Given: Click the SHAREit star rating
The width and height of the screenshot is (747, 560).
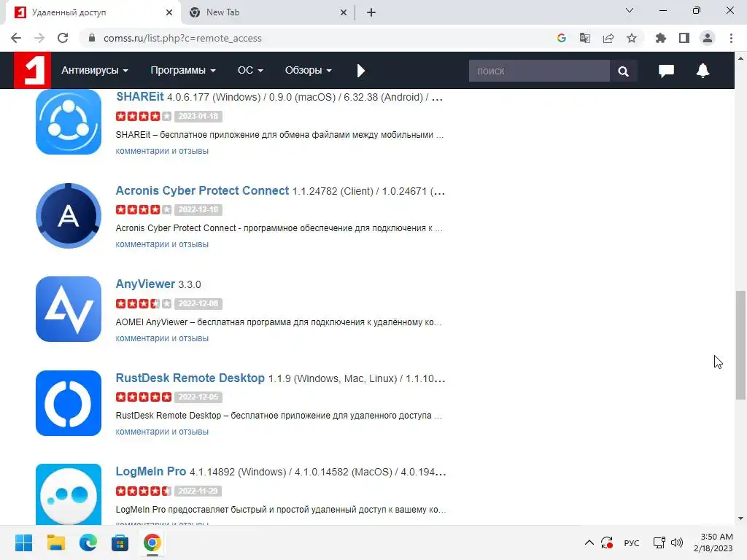Looking at the screenshot, I should [144, 116].
